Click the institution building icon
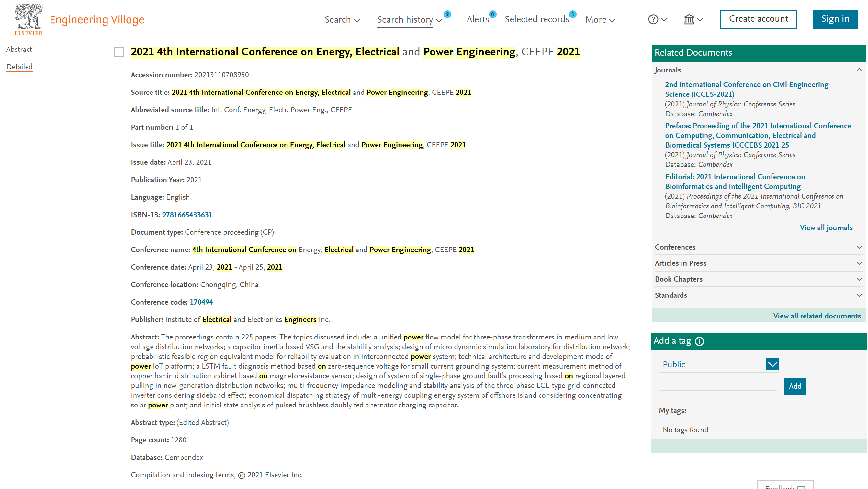This screenshot has height=489, width=868. point(689,19)
